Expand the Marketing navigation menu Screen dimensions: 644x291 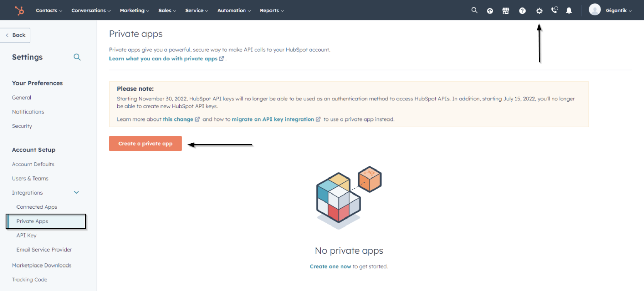click(134, 11)
